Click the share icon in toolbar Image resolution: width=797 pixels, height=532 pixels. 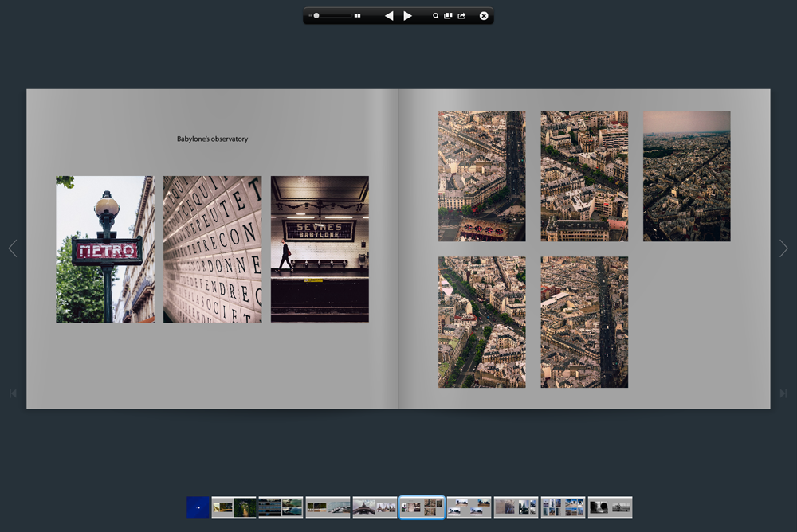point(461,16)
